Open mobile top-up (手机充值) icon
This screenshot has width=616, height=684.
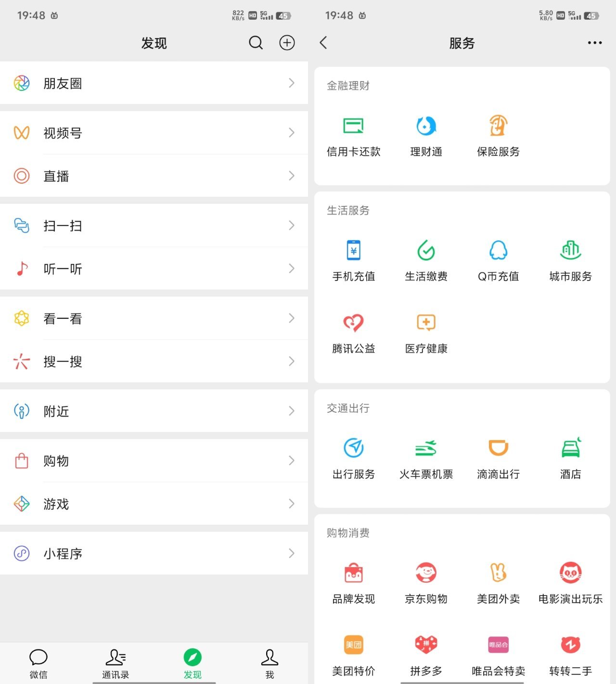pyautogui.click(x=354, y=251)
